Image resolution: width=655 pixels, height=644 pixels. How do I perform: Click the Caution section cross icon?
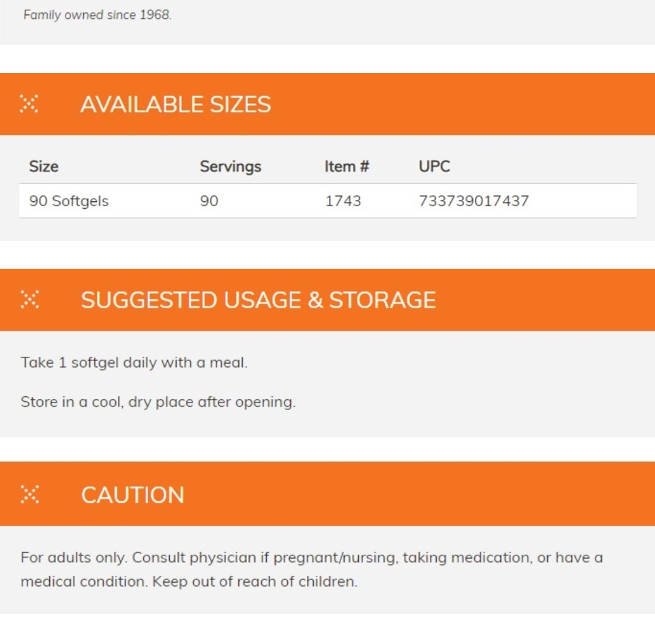(29, 494)
